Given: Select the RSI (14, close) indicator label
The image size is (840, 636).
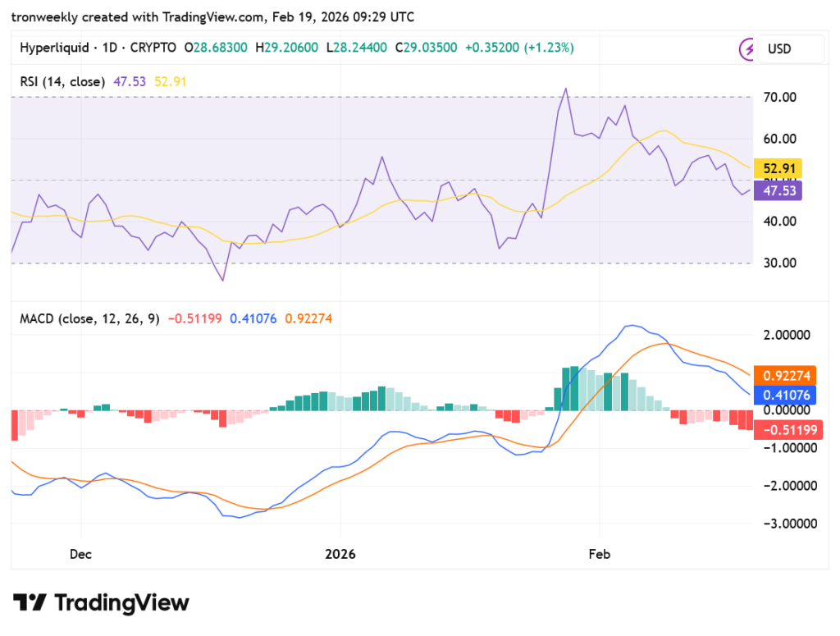Looking at the screenshot, I should 62,82.
